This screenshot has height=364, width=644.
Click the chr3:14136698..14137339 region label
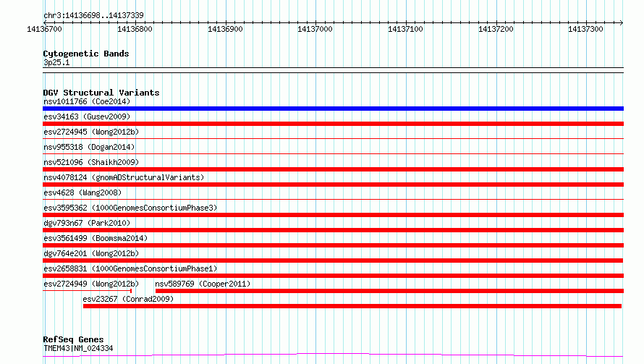(x=93, y=15)
